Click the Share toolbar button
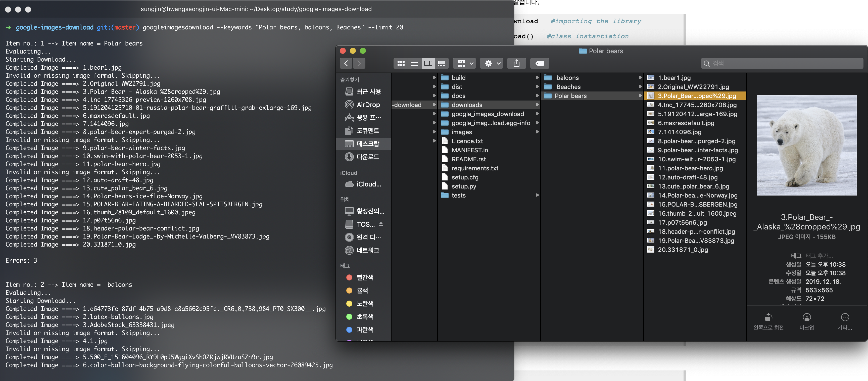Image resolution: width=868 pixels, height=381 pixels. tap(517, 63)
